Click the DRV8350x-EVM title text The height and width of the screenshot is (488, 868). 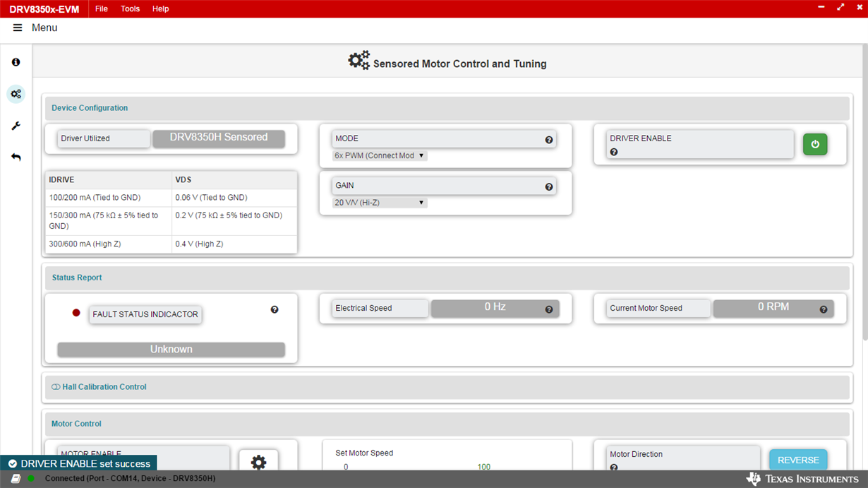pos(44,9)
